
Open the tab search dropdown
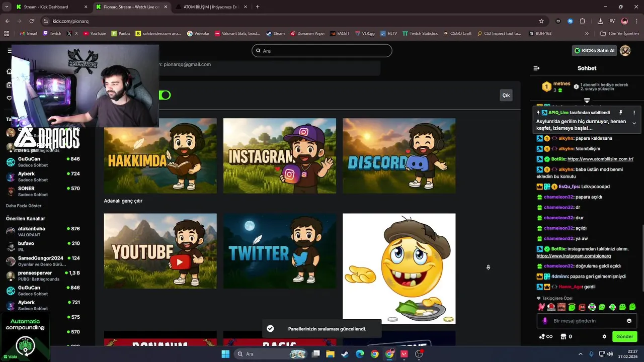(x=6, y=7)
